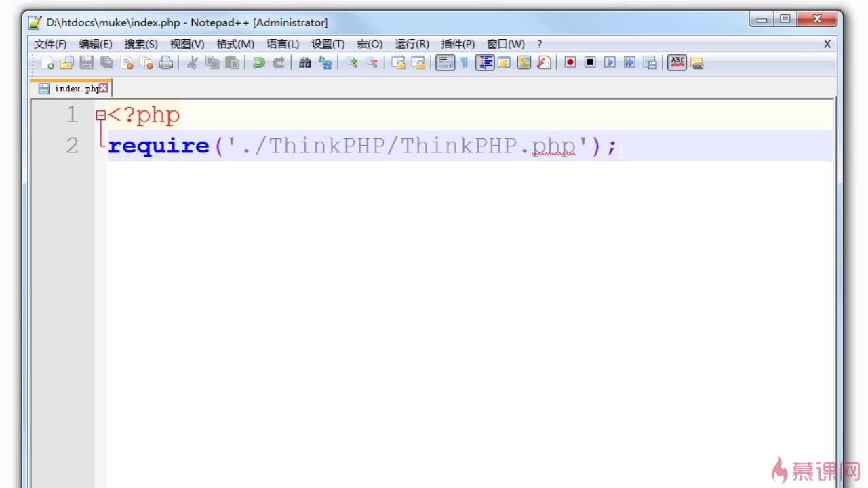Screen dimensions: 868x488
Task: Open the 文件(F) menu
Action: point(51,44)
